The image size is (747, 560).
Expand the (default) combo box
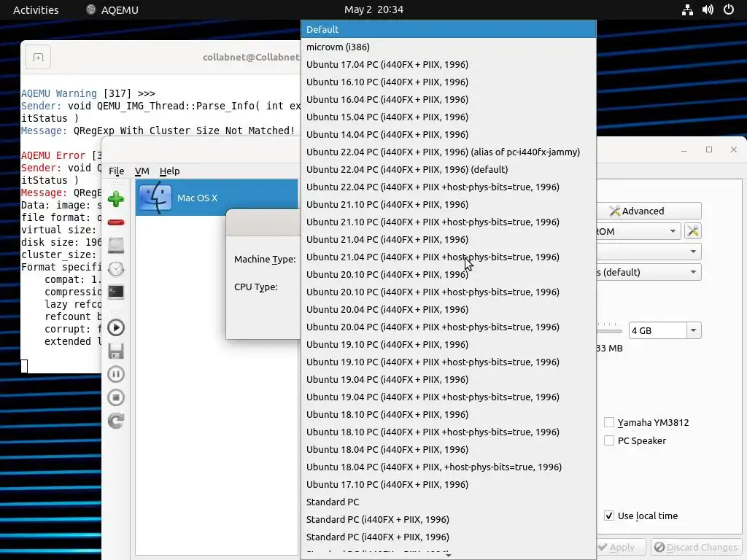pyautogui.click(x=649, y=273)
